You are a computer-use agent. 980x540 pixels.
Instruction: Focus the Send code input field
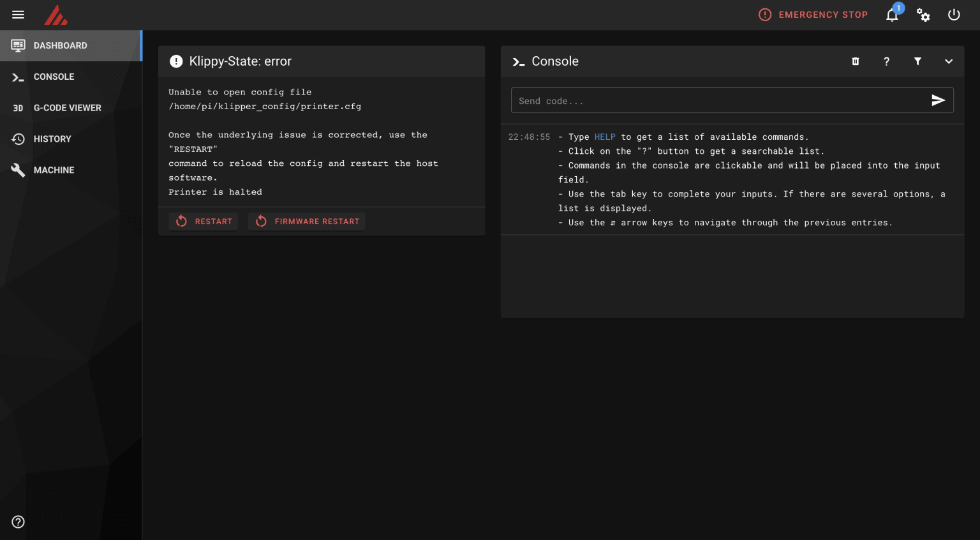[x=720, y=101]
